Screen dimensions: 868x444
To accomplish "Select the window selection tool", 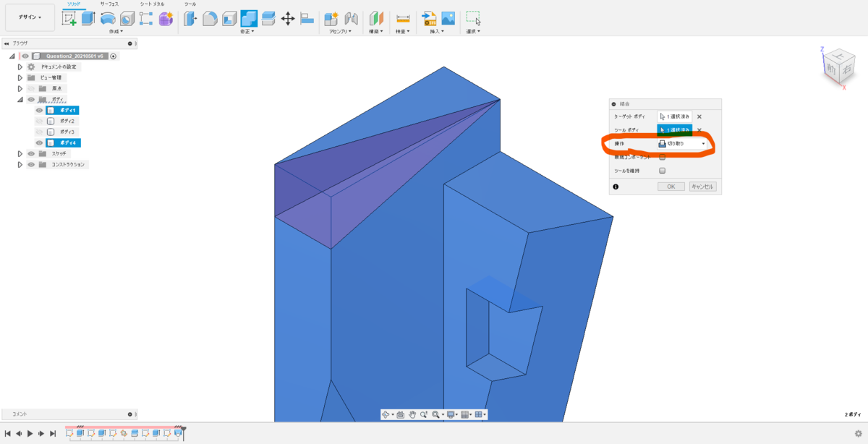I will pos(474,19).
